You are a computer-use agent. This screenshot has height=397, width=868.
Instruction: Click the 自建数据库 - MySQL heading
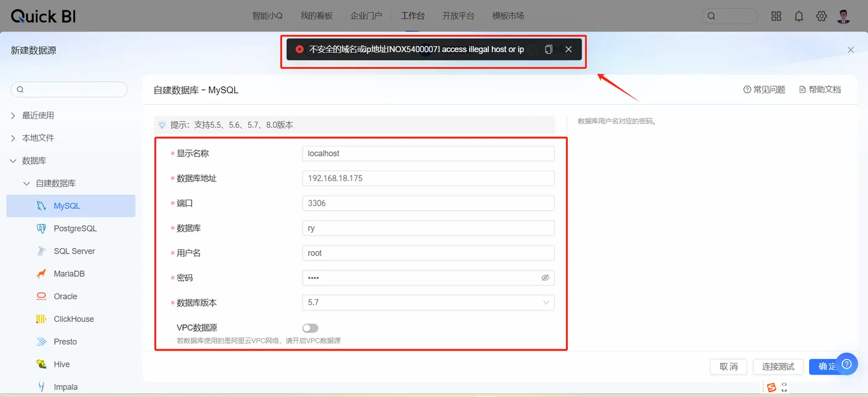tap(196, 90)
